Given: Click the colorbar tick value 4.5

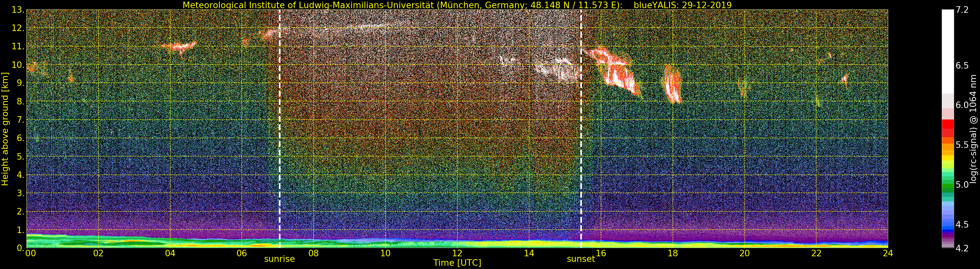Looking at the screenshot, I should [962, 225].
